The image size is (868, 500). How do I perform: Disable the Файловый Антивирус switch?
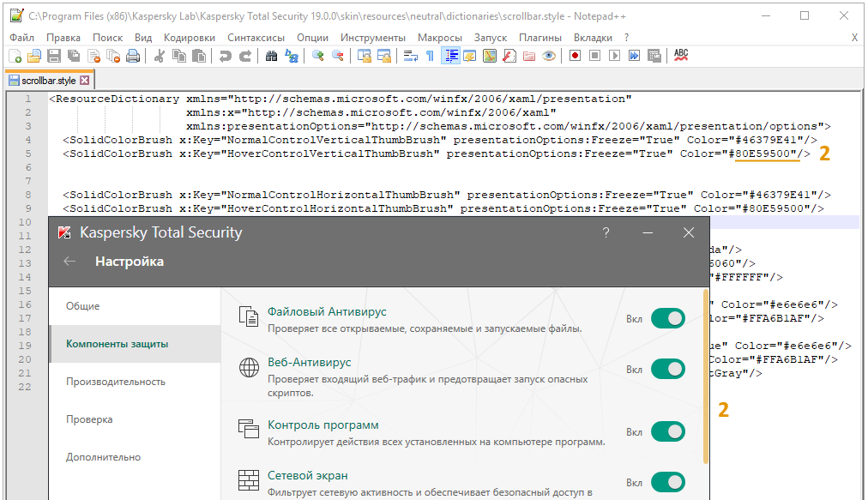point(668,319)
